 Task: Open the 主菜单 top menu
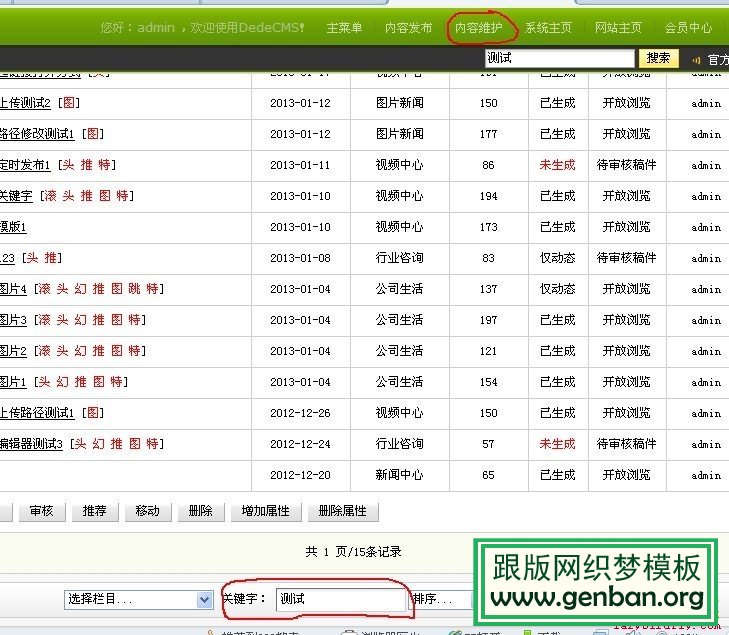(344, 28)
